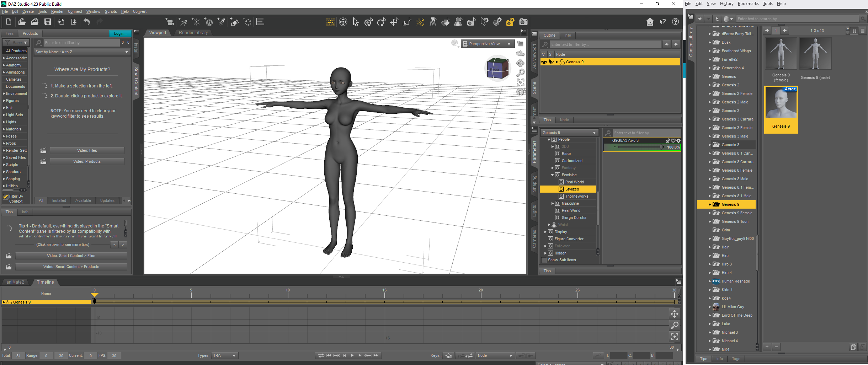Viewport: 868px width, 365px height.
Task: Expand the Masculine group in Parameters tree
Action: point(553,204)
